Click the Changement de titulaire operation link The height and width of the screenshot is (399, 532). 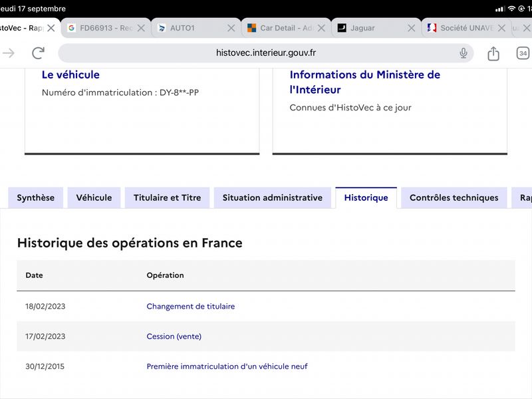tap(191, 307)
